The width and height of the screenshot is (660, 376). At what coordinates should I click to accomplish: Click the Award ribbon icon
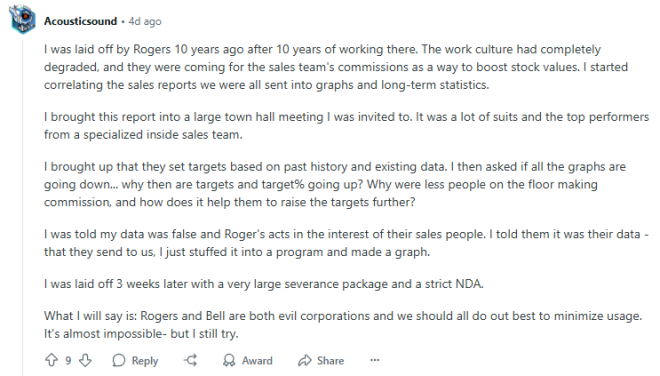[x=229, y=360]
